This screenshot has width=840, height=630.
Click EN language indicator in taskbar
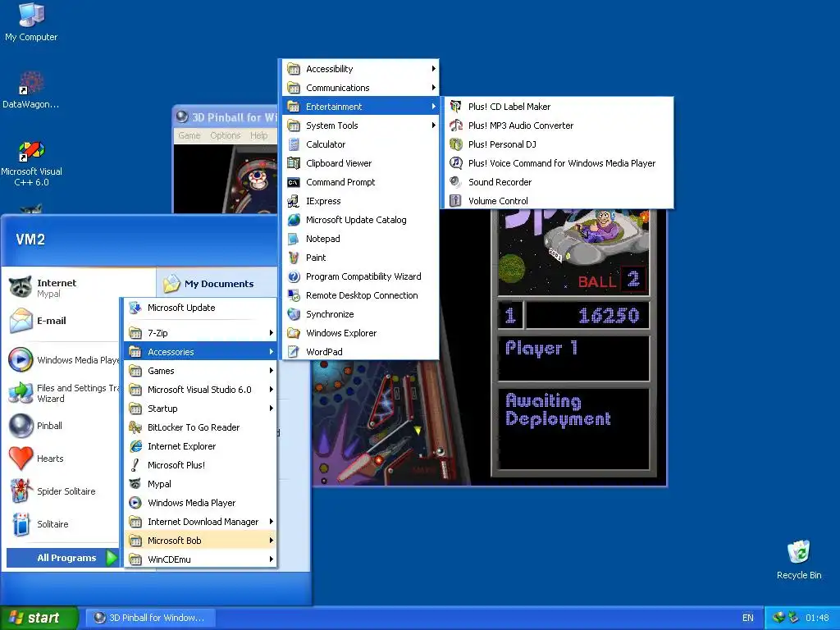748,618
